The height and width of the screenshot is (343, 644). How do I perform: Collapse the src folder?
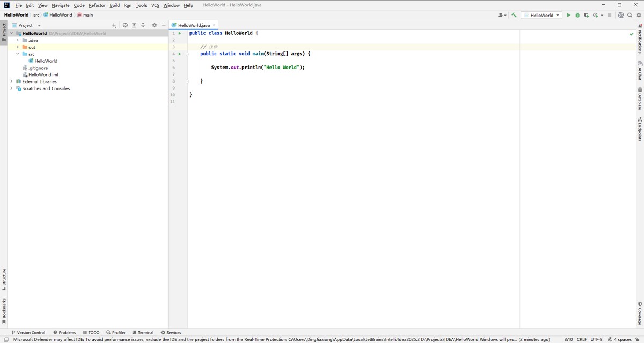[x=18, y=54]
